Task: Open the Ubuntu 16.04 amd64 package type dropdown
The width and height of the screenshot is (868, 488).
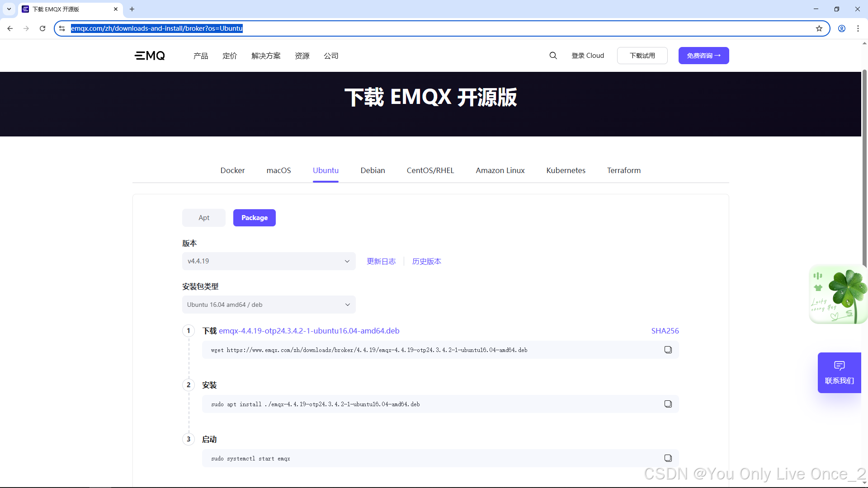Action: (x=269, y=305)
